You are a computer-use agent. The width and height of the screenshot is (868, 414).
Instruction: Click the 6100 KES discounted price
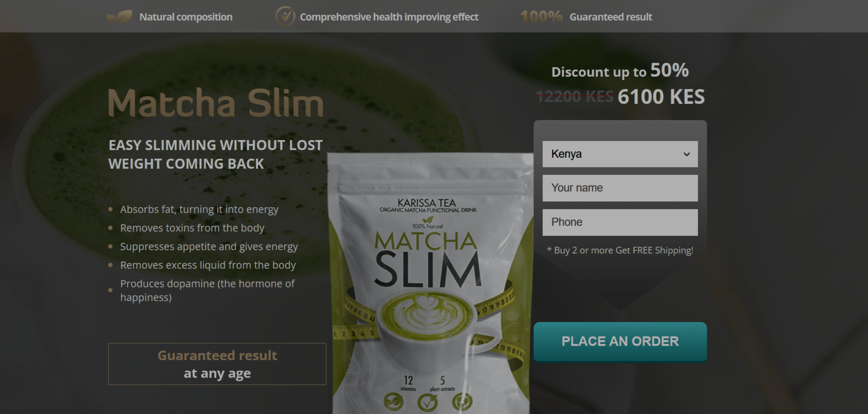click(661, 97)
